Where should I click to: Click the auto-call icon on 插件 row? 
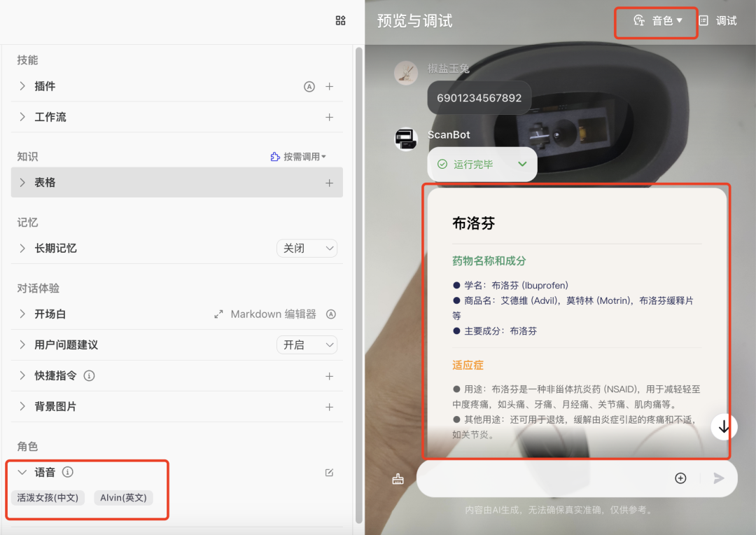pyautogui.click(x=309, y=86)
